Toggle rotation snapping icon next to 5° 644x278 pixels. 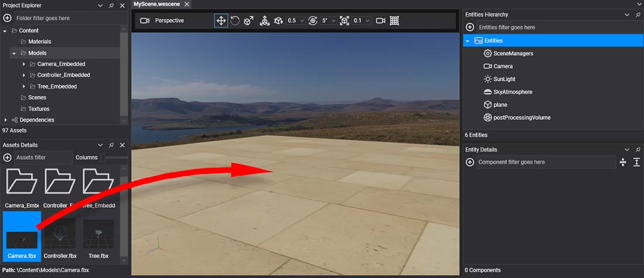[x=312, y=20]
